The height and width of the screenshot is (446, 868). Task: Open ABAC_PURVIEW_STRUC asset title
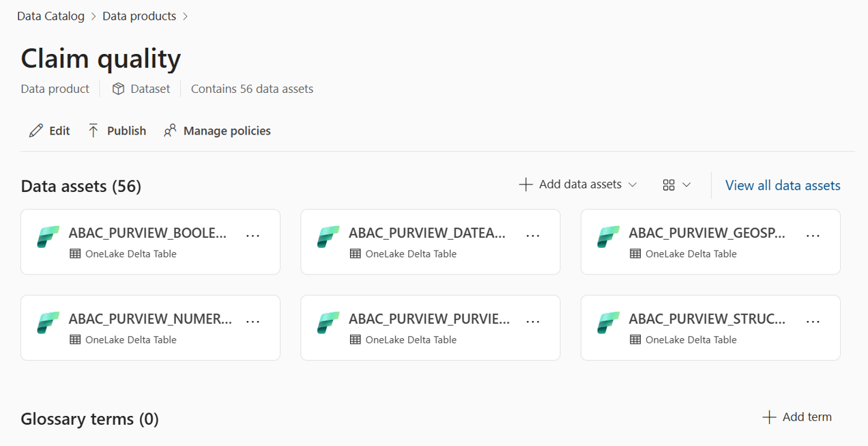[708, 319]
